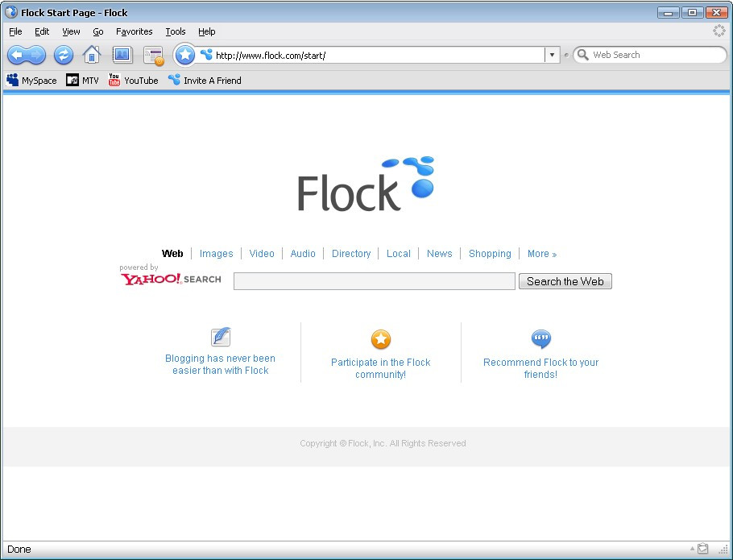The height and width of the screenshot is (560, 733).
Task: Click the loading throbber icon top right
Action: pyautogui.click(x=719, y=31)
